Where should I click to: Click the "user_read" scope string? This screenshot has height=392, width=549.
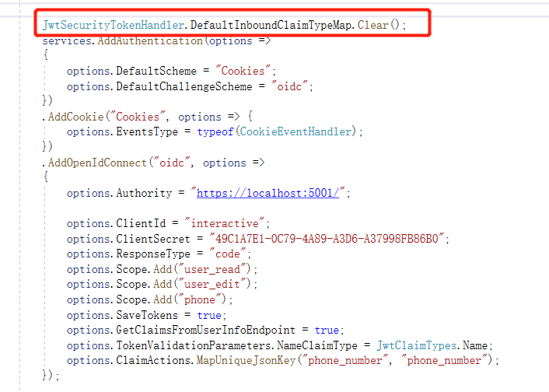pos(212,269)
